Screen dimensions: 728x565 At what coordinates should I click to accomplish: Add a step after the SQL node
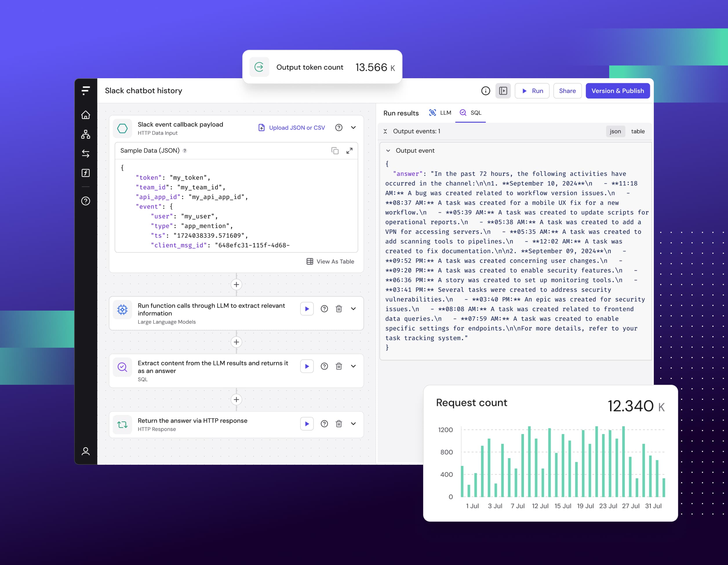coord(236,400)
